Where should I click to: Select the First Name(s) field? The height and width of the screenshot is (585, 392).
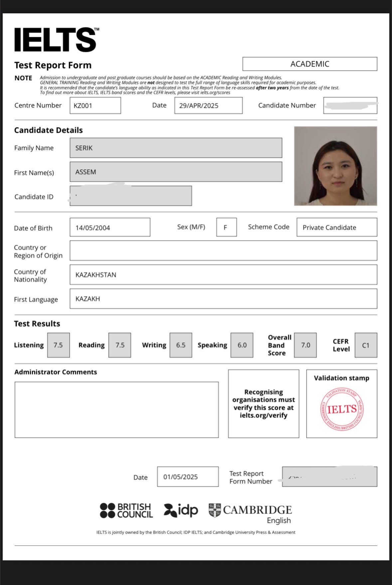tap(176, 172)
